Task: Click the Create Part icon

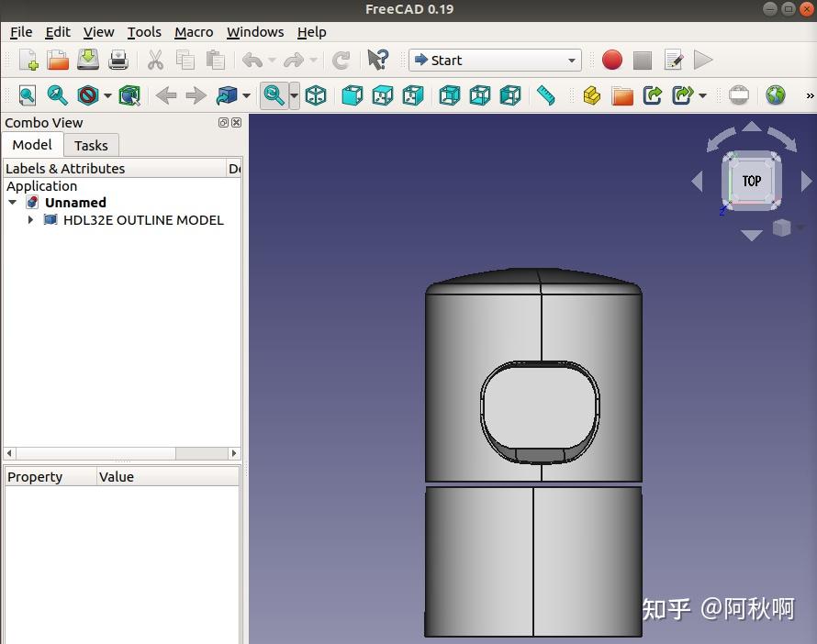Action: pos(591,95)
